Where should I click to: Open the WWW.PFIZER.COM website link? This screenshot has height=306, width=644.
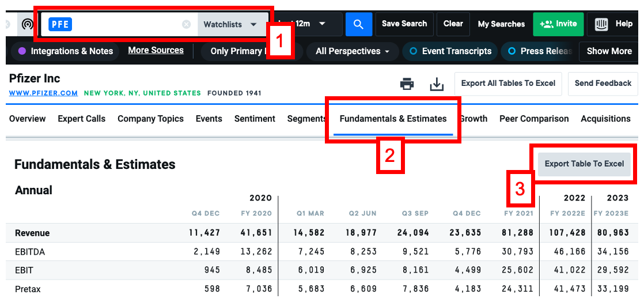pyautogui.click(x=43, y=93)
